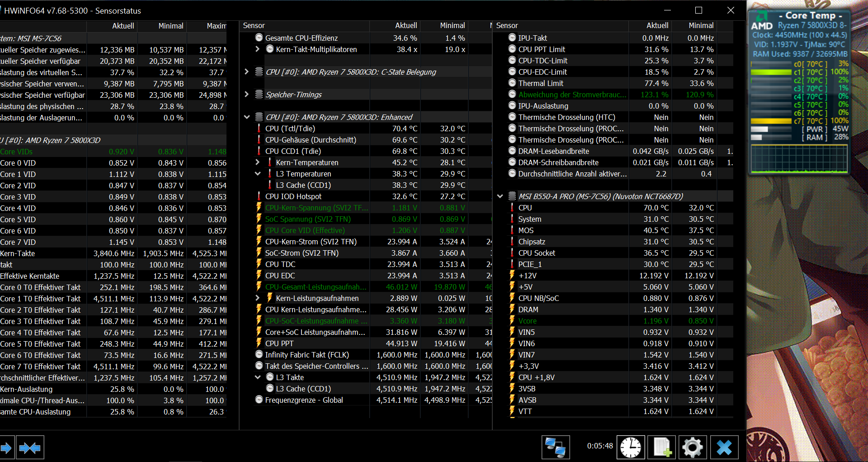Click the chip icon beside MSI B550-A PRO

[512, 196]
